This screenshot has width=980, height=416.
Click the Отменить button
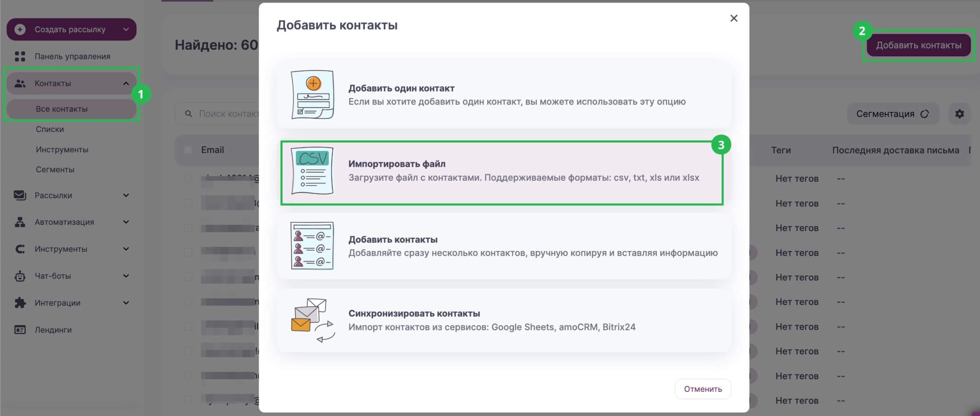(x=703, y=389)
